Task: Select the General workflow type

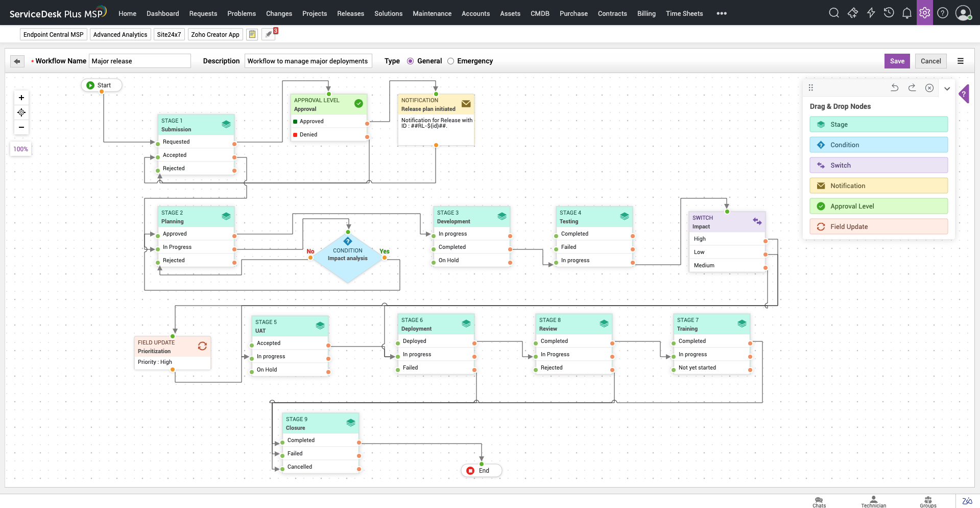Action: coord(410,61)
